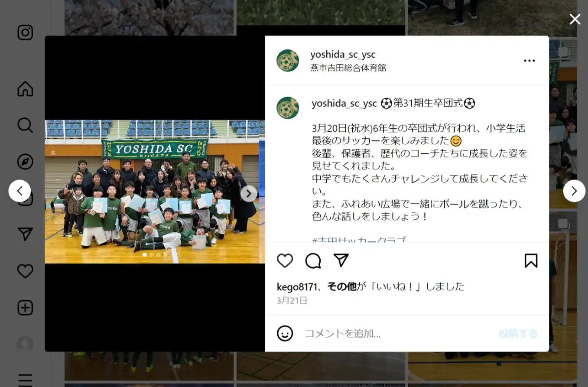Image resolution: width=588 pixels, height=387 pixels.
Task: Go to the Home feed icon
Action: [25, 89]
